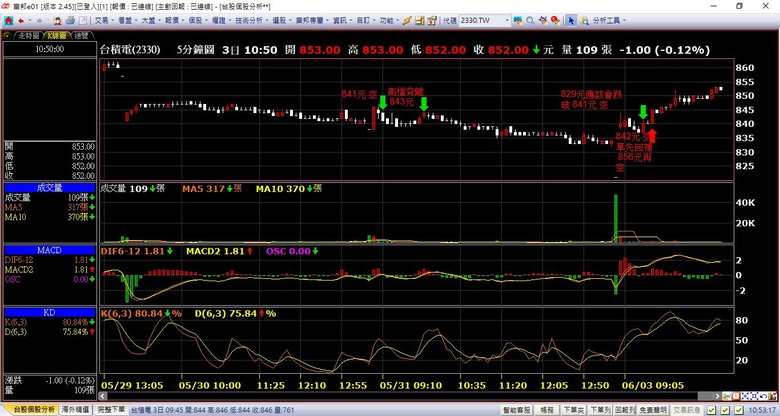Click the 帳務 button
Screen dimensions: 780x416
[x=547, y=410]
